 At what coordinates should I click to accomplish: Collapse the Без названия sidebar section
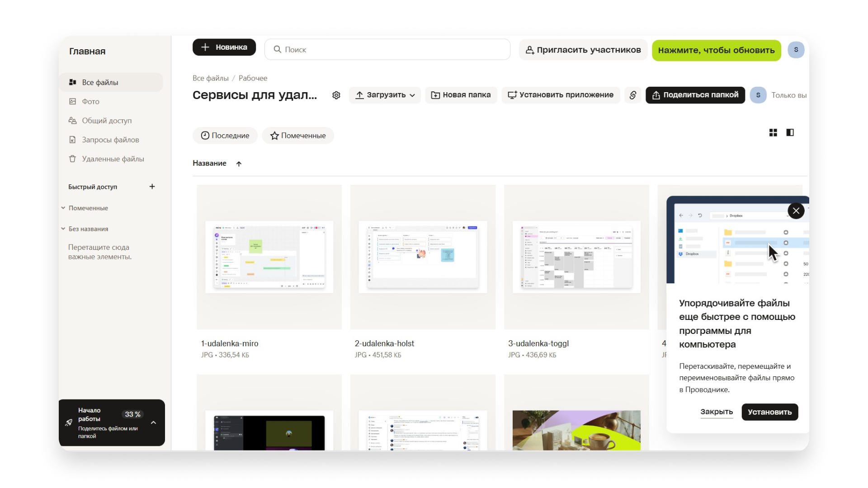[63, 229]
